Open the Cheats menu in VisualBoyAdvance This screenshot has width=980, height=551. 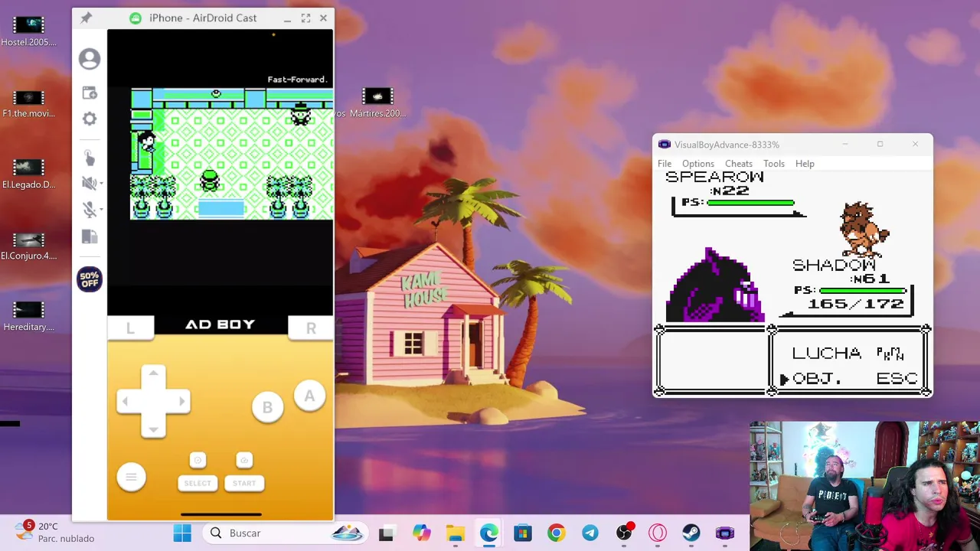pos(739,163)
